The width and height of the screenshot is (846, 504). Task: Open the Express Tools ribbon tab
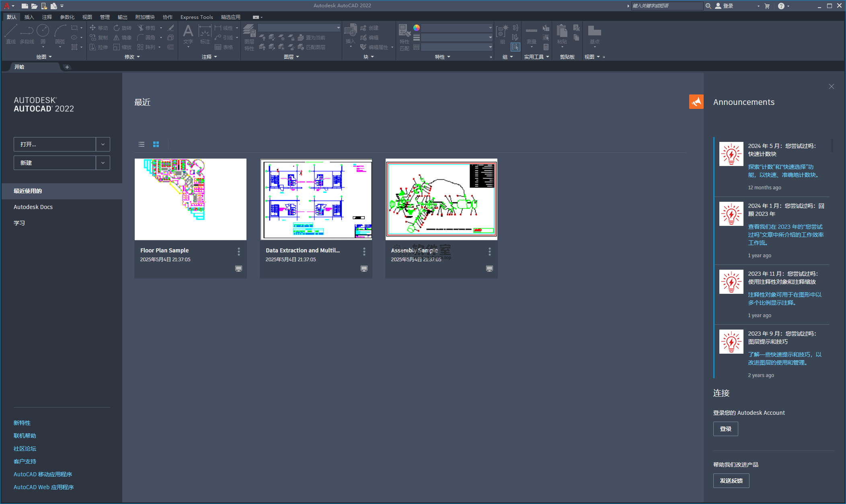point(197,17)
